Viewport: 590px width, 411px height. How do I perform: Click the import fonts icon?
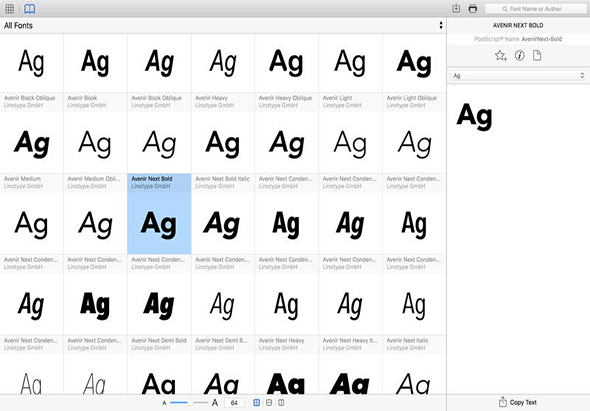[x=456, y=8]
